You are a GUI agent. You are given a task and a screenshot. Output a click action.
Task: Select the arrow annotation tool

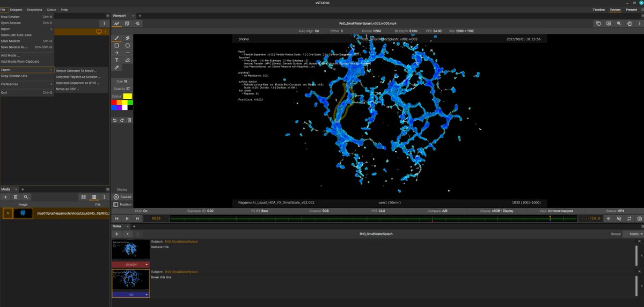tap(117, 53)
